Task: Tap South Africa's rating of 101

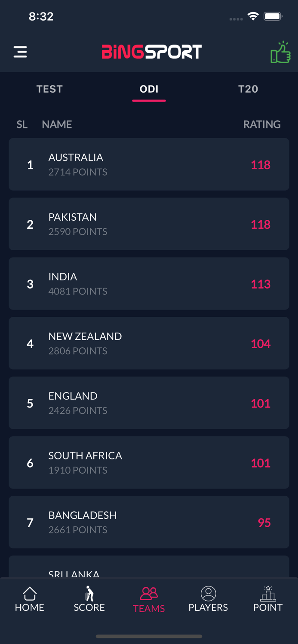Action: coord(261,463)
